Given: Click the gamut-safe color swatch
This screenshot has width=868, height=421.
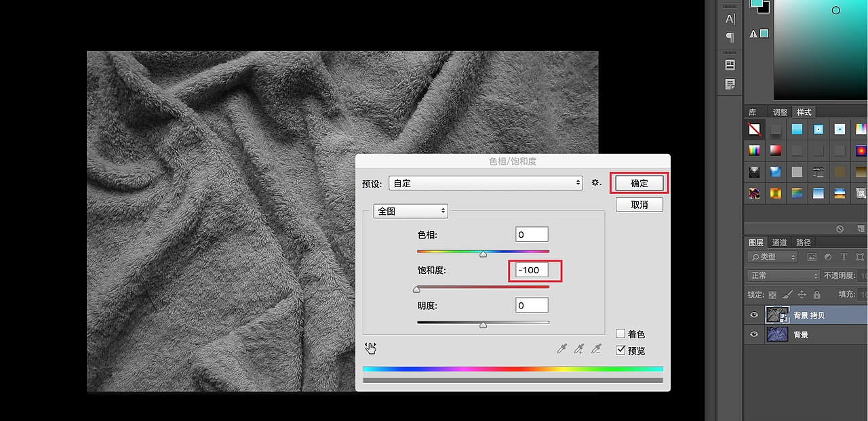Looking at the screenshot, I should point(764,34).
